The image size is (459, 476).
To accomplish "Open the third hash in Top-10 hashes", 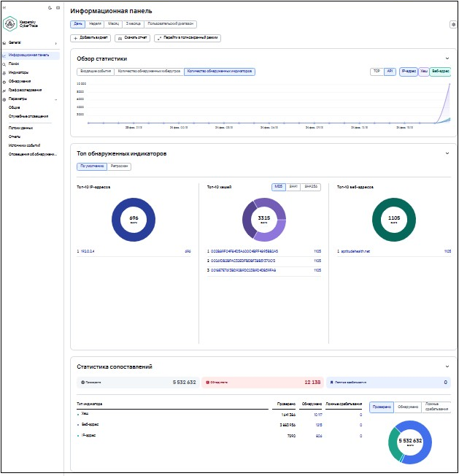I will click(243, 270).
